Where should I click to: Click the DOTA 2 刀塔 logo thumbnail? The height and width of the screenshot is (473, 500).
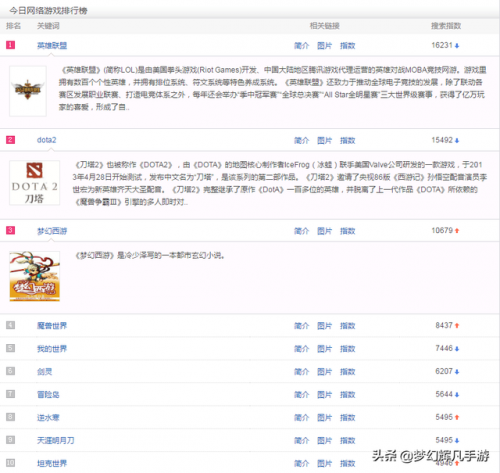35,183
